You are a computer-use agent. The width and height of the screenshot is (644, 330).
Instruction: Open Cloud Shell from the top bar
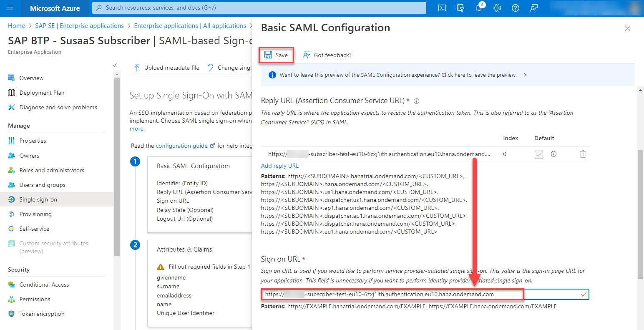tap(442, 8)
